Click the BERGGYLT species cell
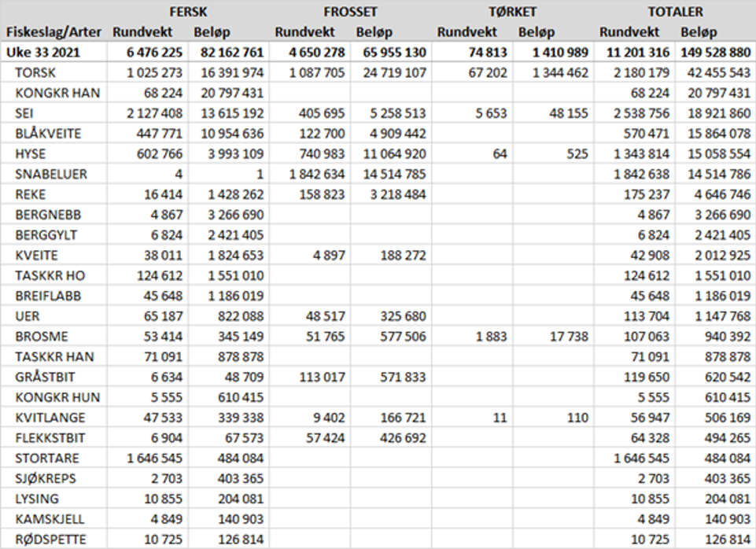Screen dimensions: 756x549 pyautogui.click(x=46, y=235)
